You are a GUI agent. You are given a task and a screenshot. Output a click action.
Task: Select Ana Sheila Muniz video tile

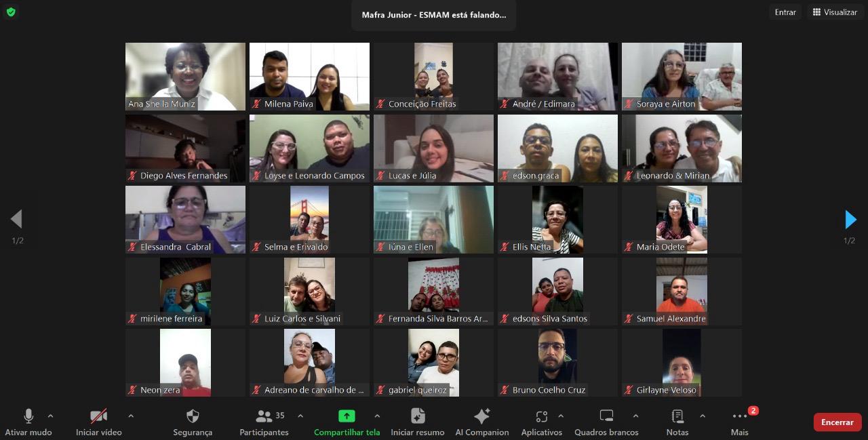tap(185, 77)
